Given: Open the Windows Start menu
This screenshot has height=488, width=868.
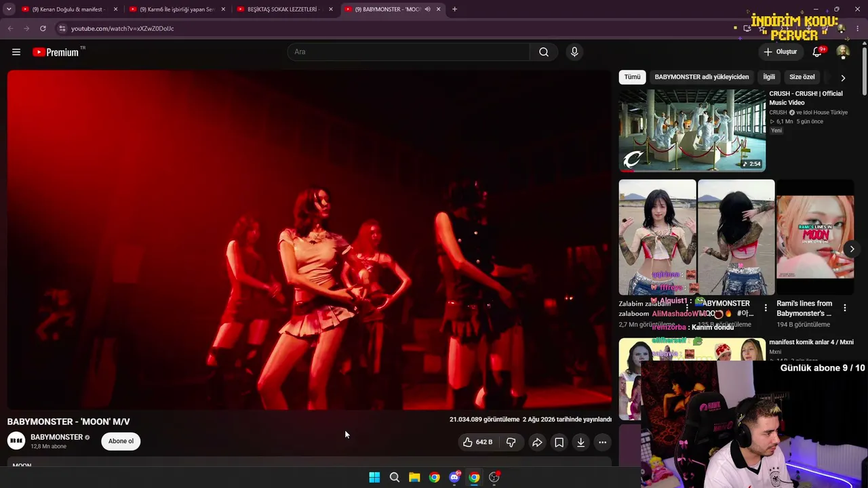Looking at the screenshot, I should point(374,477).
